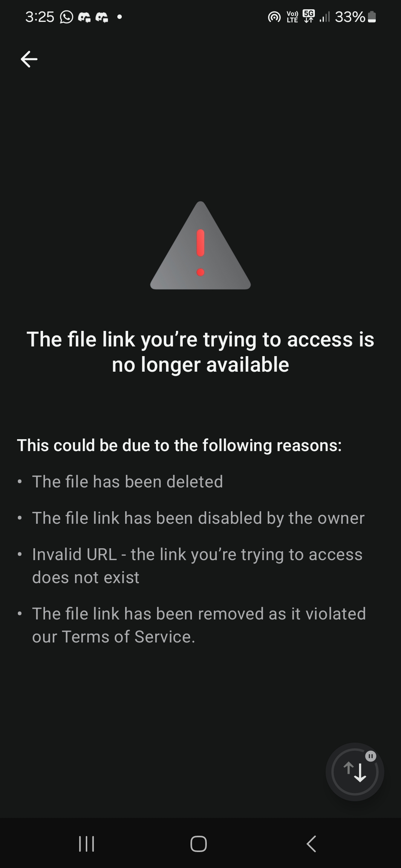Open the floating transfers upload/download button
The height and width of the screenshot is (868, 401).
[355, 772]
